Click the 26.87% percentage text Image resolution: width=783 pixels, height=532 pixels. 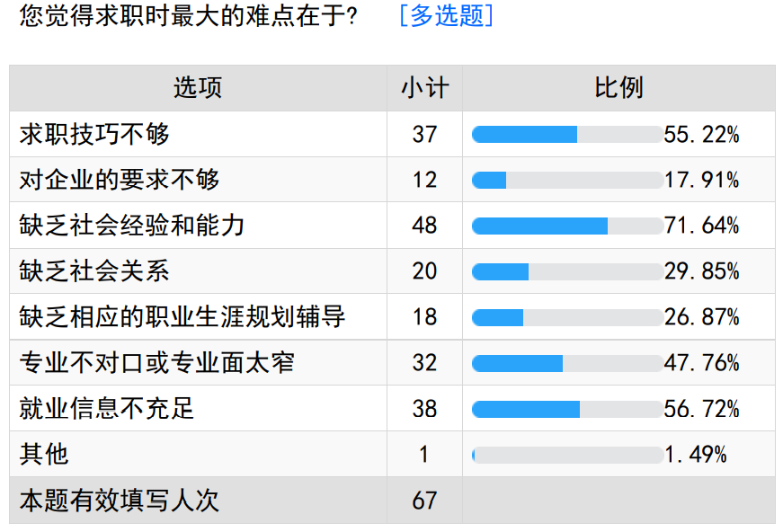point(702,317)
